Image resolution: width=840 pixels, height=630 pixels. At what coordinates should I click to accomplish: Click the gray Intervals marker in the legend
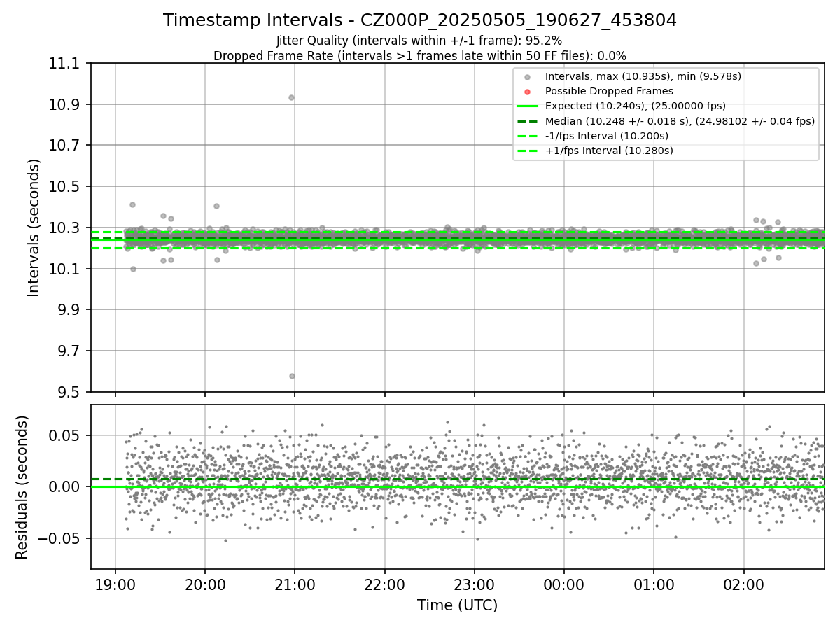[x=528, y=76]
